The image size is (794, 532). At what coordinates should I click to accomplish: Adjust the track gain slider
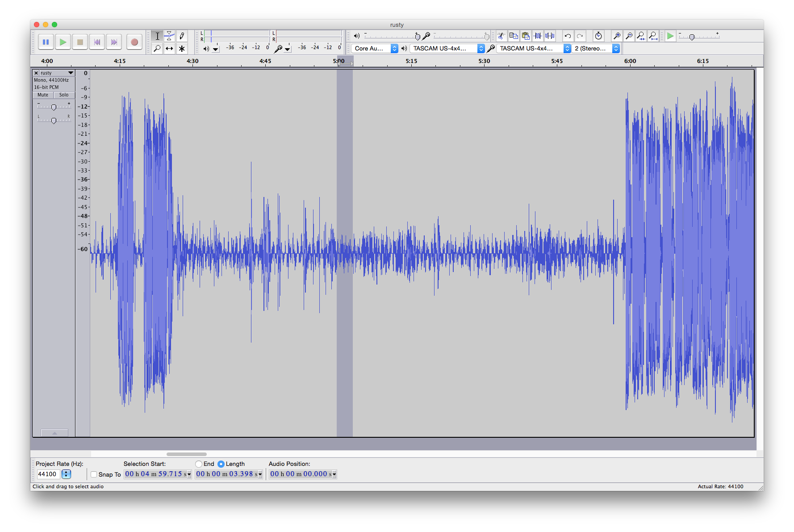[x=54, y=107]
